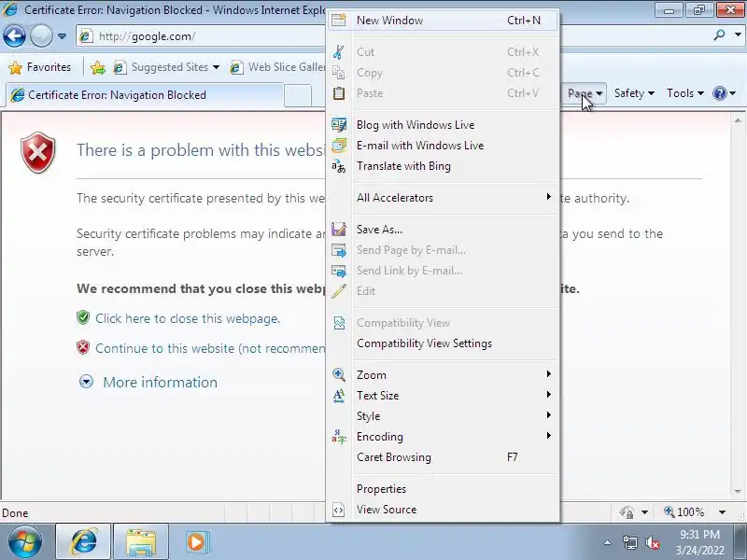The width and height of the screenshot is (747, 560).
Task: Click the search magnifier icon
Action: tap(719, 35)
